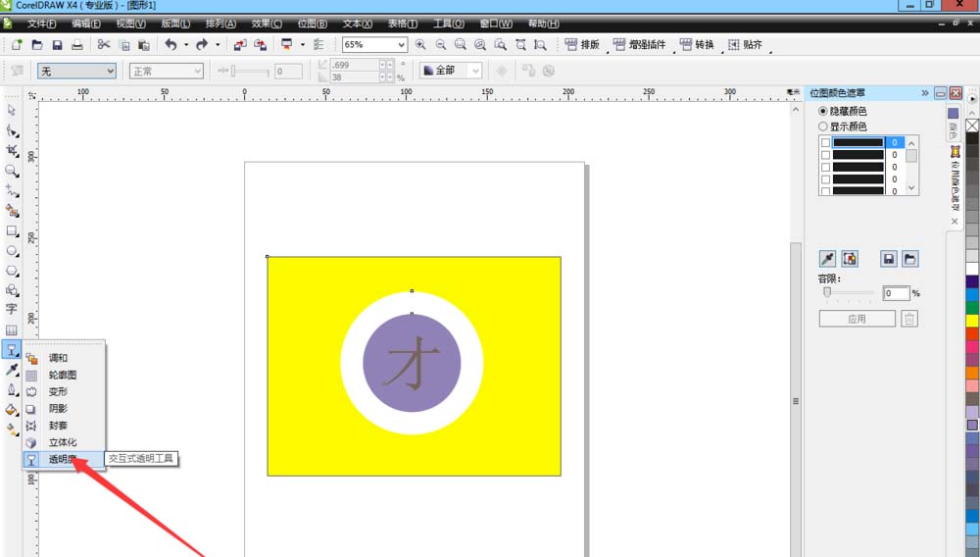Click the Open mask folder icon
Image resolution: width=980 pixels, height=557 pixels.
click(x=910, y=259)
